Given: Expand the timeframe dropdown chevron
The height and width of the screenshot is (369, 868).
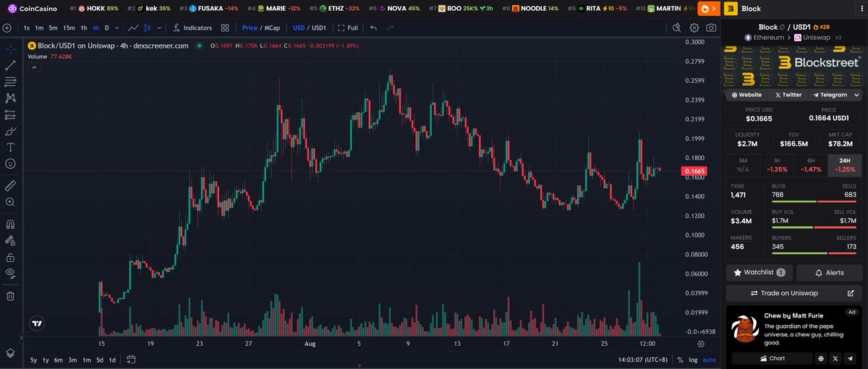Looking at the screenshot, I should pos(117,27).
